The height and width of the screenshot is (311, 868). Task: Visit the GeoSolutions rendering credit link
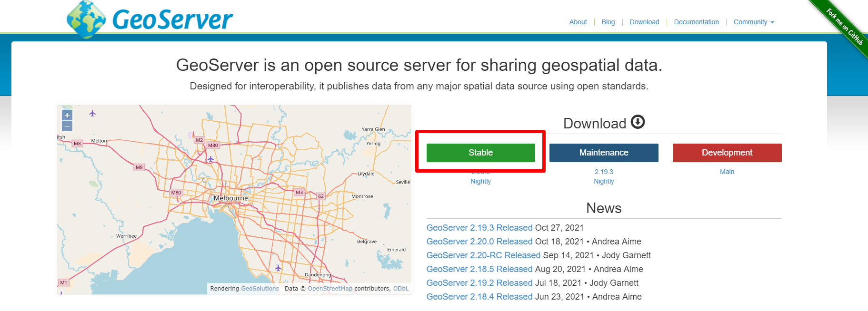pyautogui.click(x=260, y=289)
